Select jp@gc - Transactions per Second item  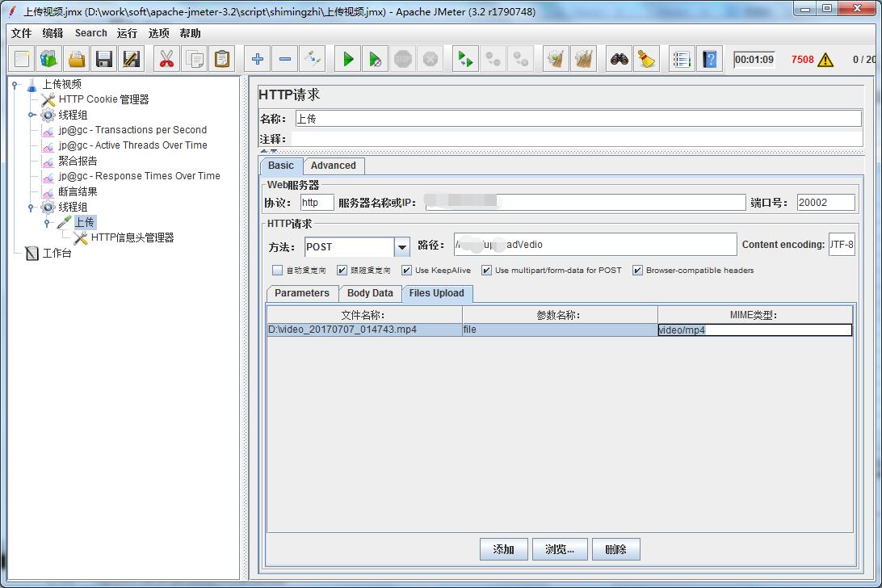(x=132, y=130)
